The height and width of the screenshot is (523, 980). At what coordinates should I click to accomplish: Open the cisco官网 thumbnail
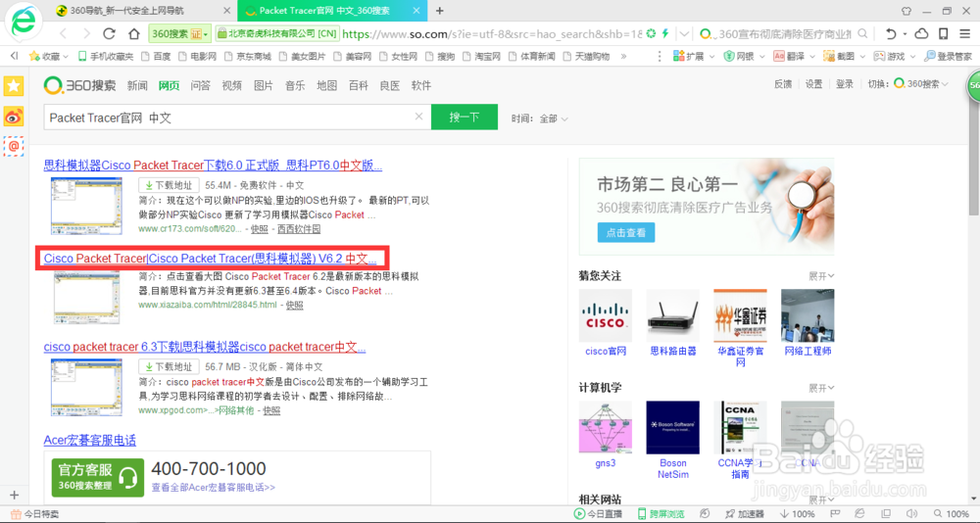pos(605,316)
